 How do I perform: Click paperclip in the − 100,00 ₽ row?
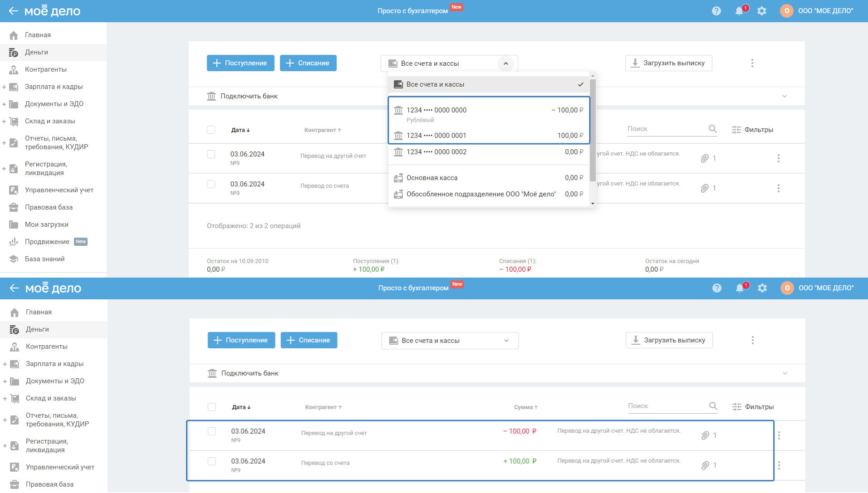(705, 435)
